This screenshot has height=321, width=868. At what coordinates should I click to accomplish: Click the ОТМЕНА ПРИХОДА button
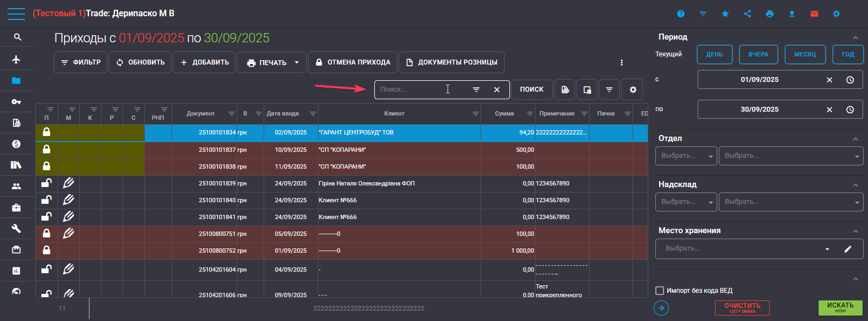(x=353, y=62)
